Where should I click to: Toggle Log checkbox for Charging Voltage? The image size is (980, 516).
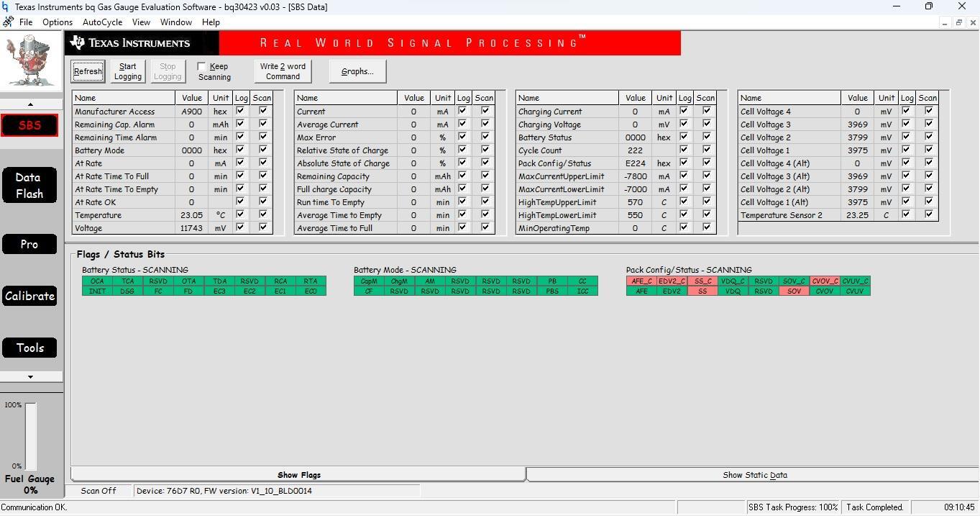pos(684,124)
